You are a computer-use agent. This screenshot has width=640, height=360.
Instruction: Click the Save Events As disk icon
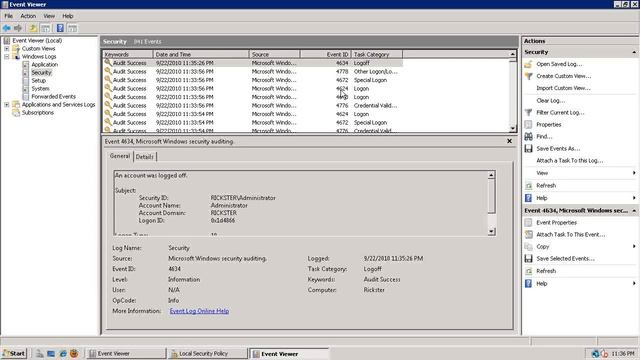tap(528, 149)
